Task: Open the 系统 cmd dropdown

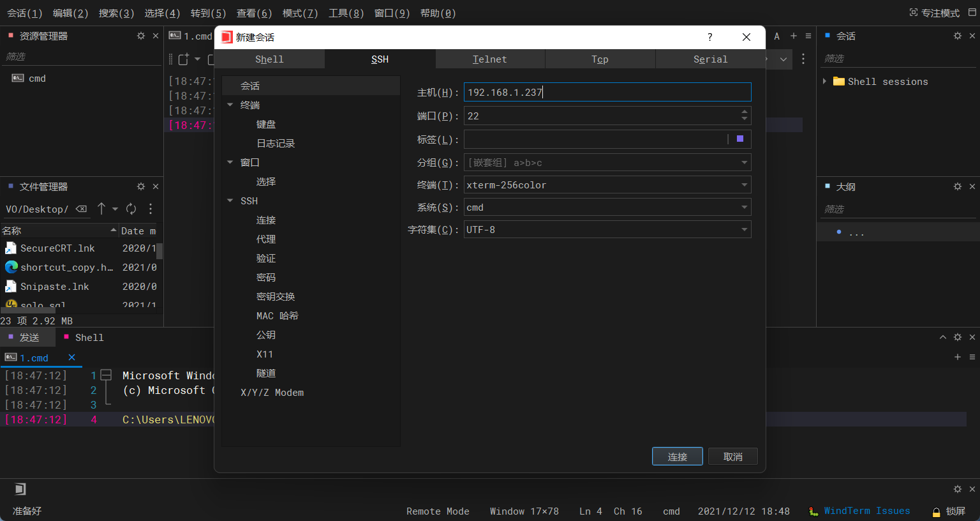Action: pos(744,207)
